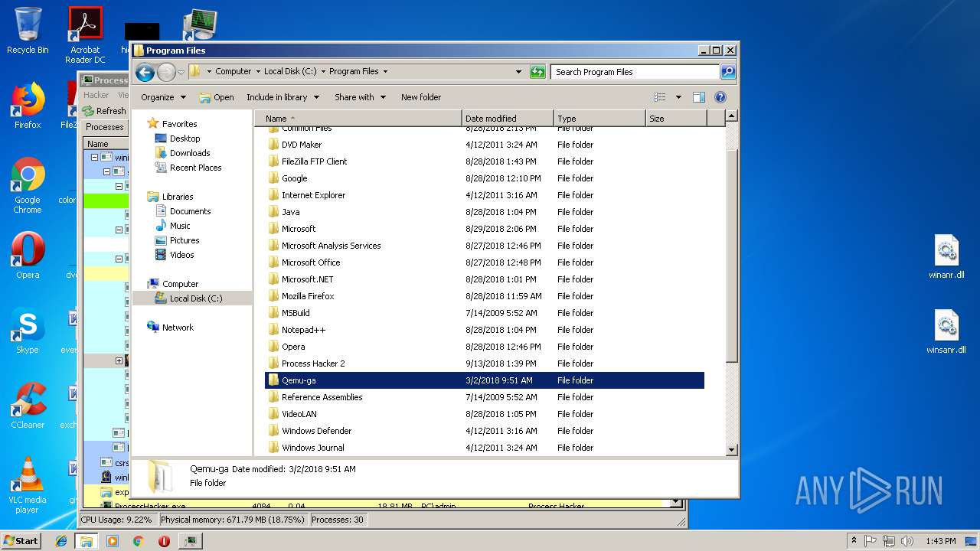Open the Acrobat Reader DC desktop icon
The image size is (980, 551).
(85, 35)
